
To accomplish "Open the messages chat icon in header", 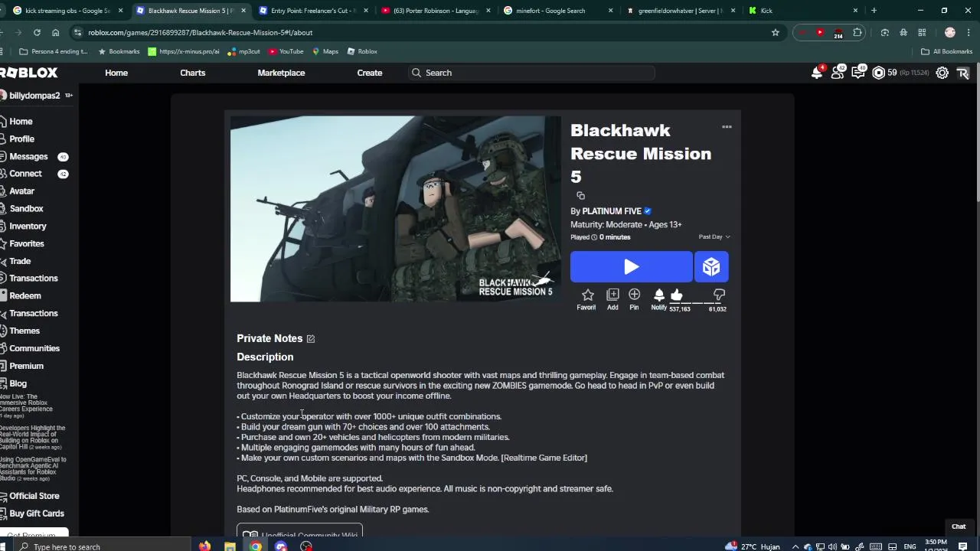I will coord(858,73).
